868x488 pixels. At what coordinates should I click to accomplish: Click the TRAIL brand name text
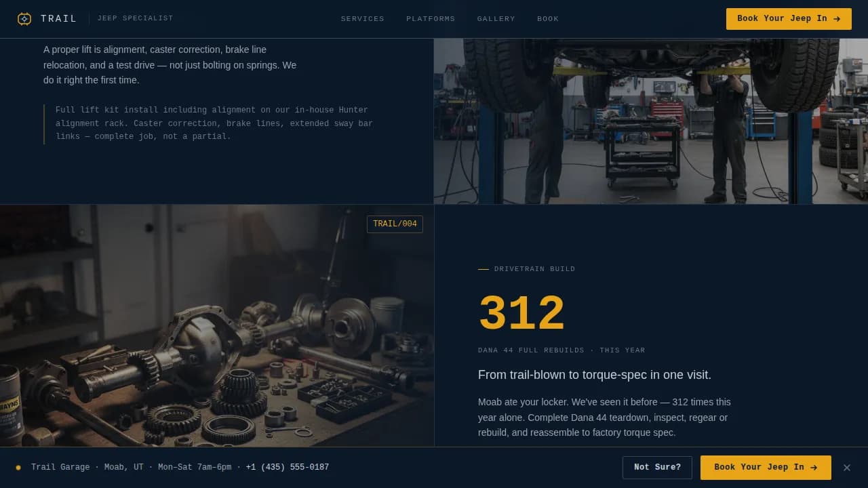click(59, 19)
